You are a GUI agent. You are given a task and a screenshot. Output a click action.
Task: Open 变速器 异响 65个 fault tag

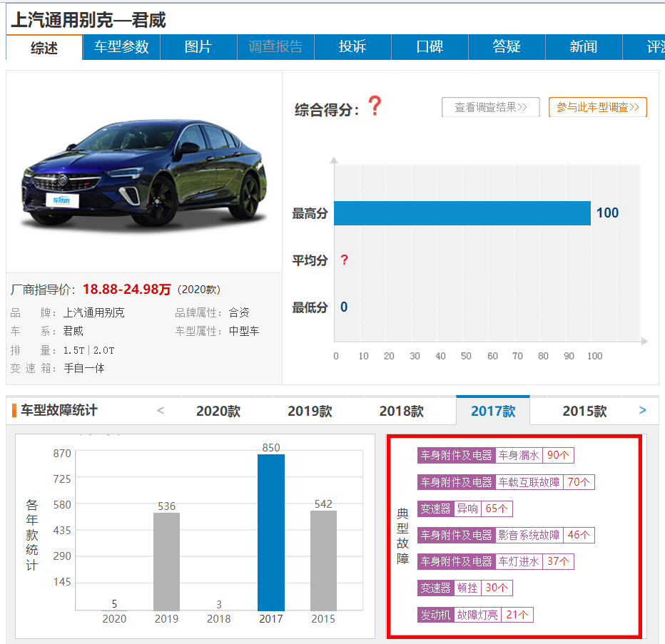pos(465,508)
